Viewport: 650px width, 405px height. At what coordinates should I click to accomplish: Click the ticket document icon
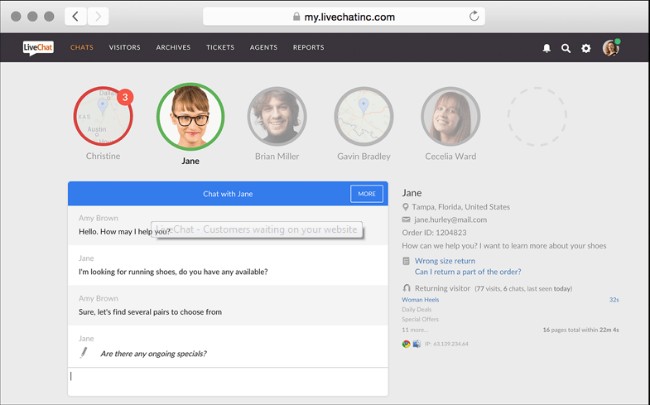tap(406, 261)
